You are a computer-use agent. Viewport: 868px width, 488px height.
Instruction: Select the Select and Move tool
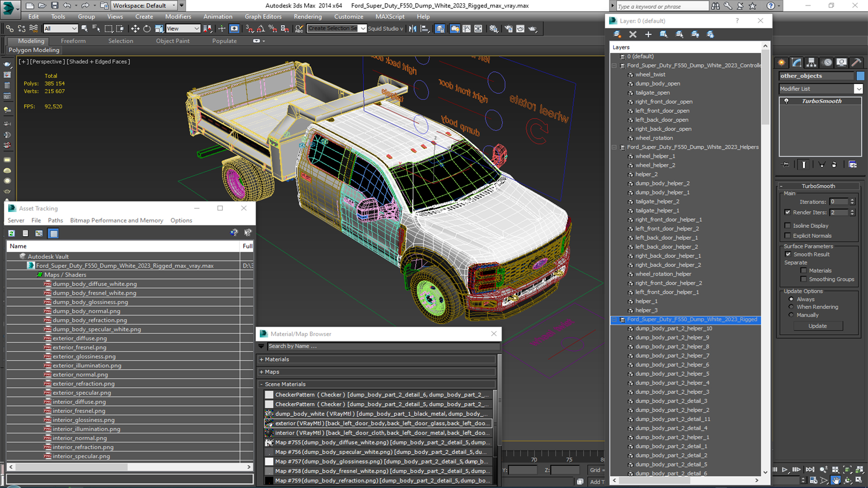(135, 28)
